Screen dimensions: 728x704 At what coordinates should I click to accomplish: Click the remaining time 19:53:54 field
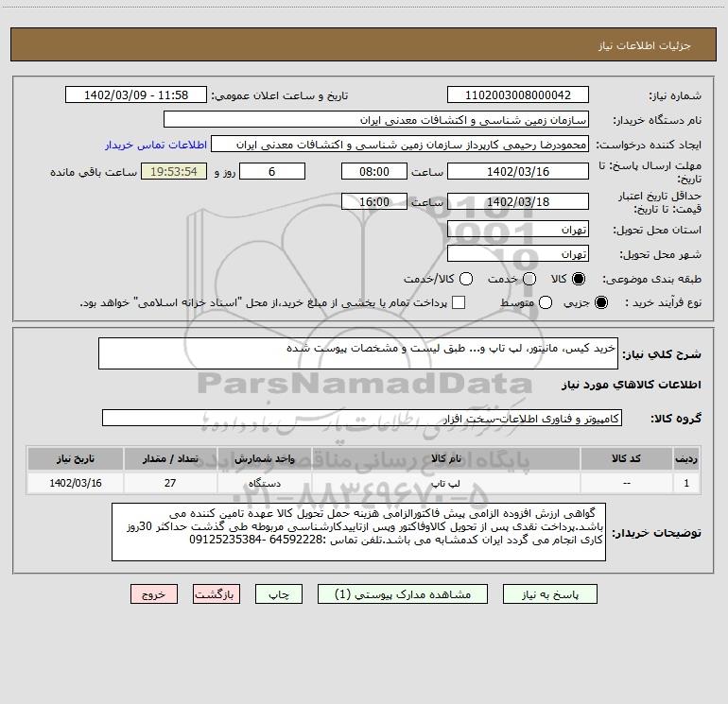[174, 171]
